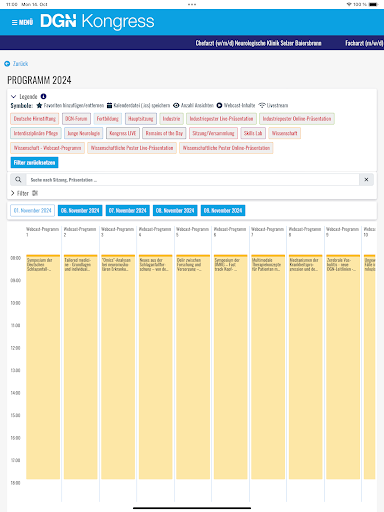384x512 pixels.
Task: Click the eye icon for Anzahl Ansichten
Action: pyautogui.click(x=176, y=105)
